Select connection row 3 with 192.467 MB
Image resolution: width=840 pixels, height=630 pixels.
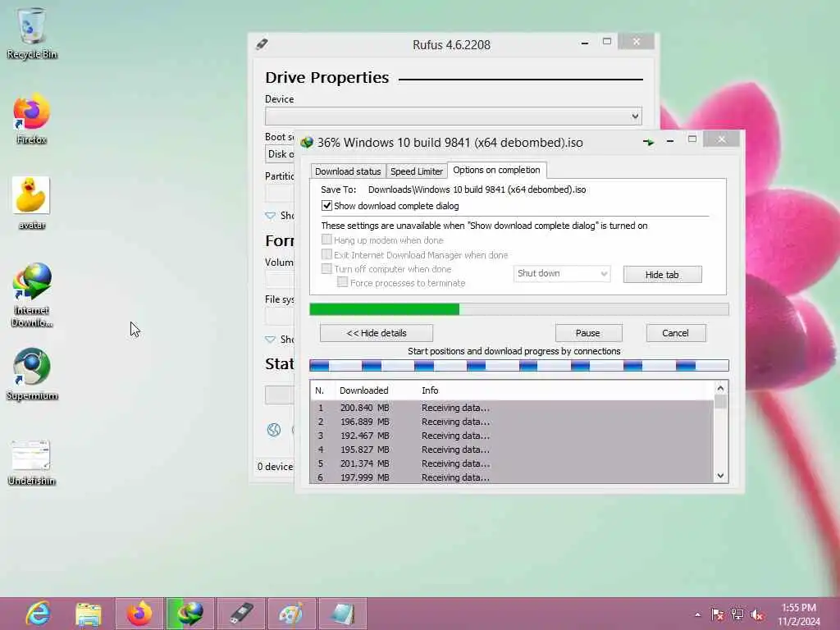point(512,436)
